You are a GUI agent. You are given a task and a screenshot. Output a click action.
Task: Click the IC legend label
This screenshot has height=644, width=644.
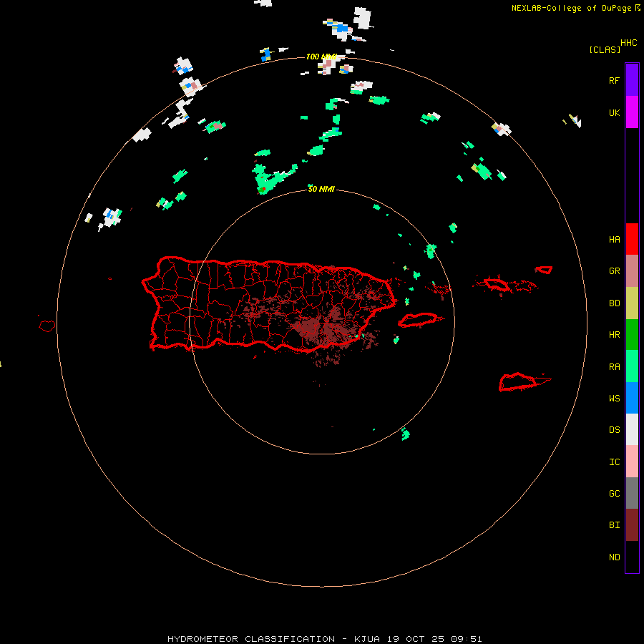click(x=614, y=462)
